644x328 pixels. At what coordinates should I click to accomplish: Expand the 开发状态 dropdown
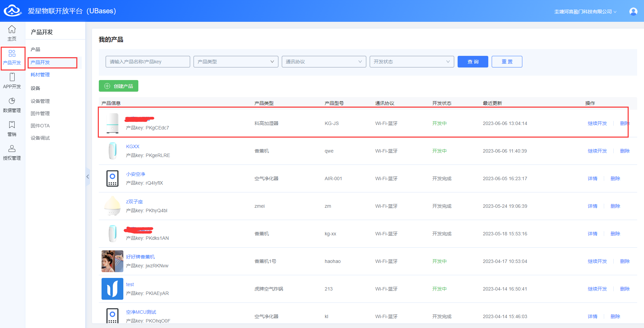pos(412,62)
